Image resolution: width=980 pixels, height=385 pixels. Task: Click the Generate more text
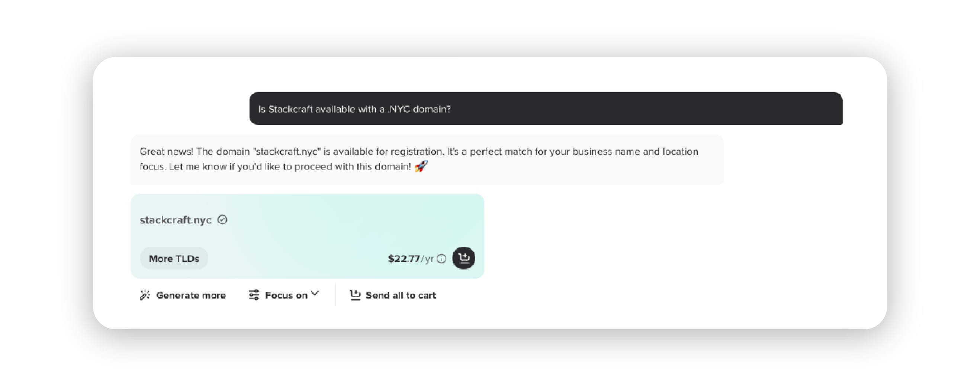click(x=191, y=295)
